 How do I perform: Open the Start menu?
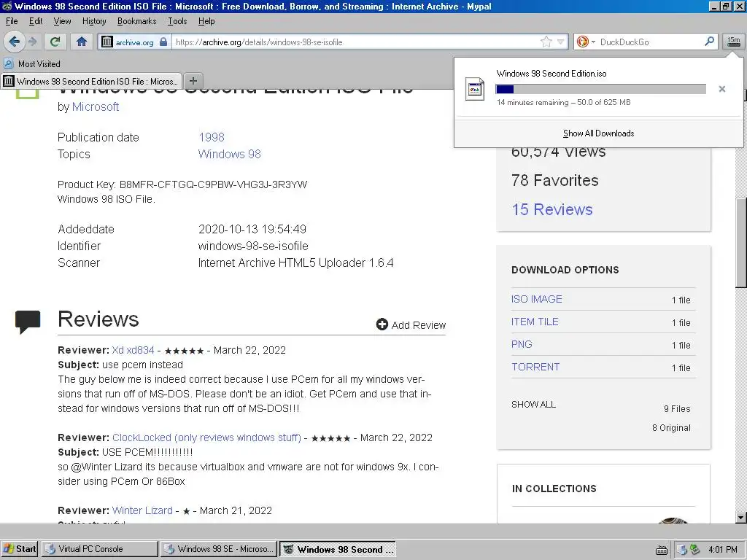pos(20,549)
